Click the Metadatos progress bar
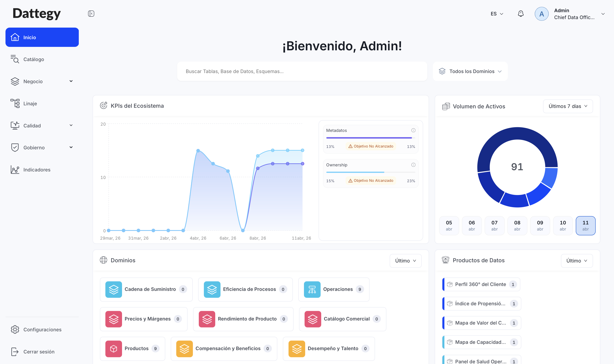The height and width of the screenshot is (364, 614). click(369, 138)
